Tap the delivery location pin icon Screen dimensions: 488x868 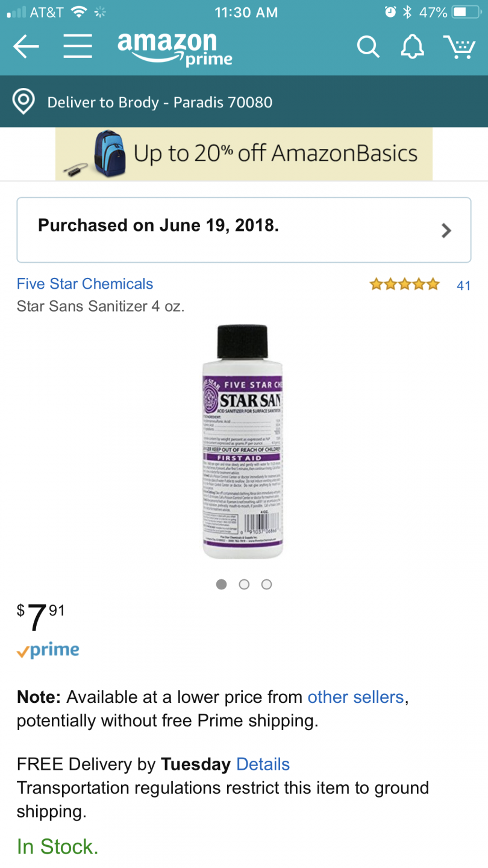pos(23,102)
